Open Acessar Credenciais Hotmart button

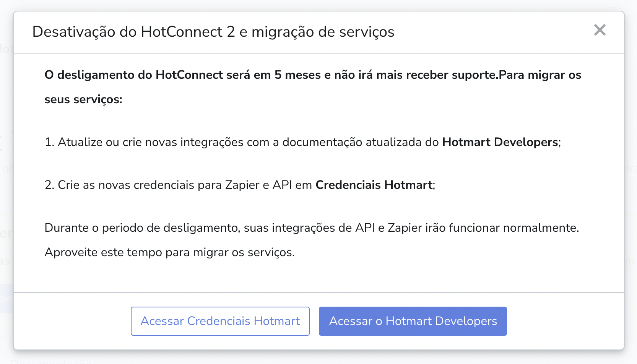[x=220, y=321]
